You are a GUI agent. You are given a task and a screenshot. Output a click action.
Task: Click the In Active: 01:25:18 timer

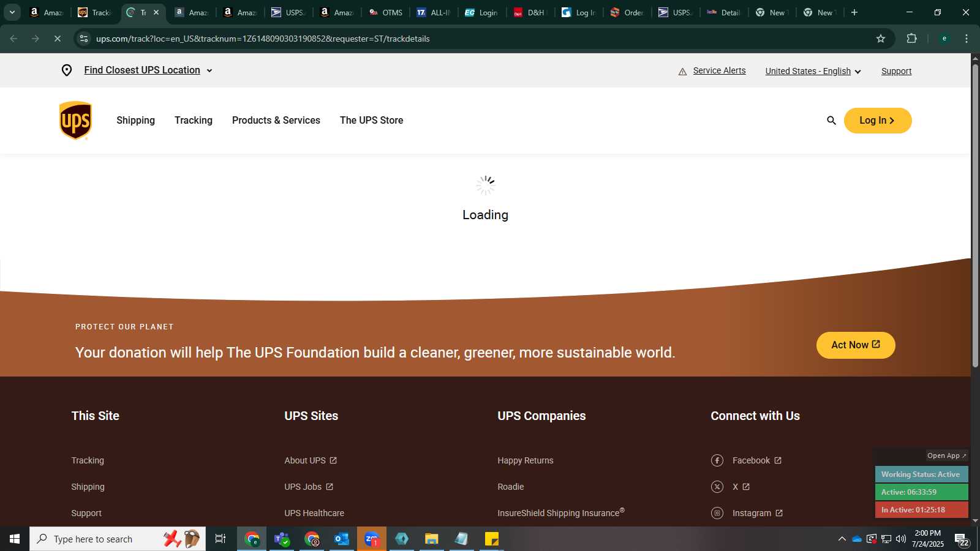[921, 510]
